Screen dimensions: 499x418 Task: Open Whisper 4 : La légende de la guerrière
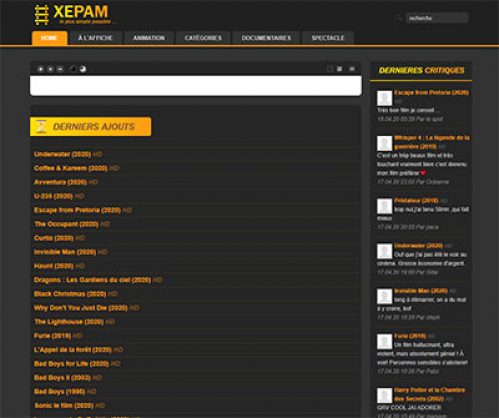(431, 142)
